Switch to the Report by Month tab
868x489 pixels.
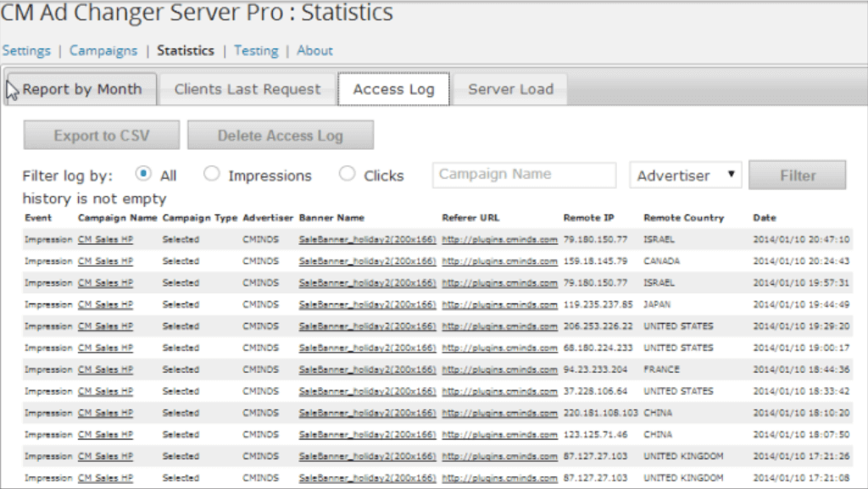tap(82, 89)
